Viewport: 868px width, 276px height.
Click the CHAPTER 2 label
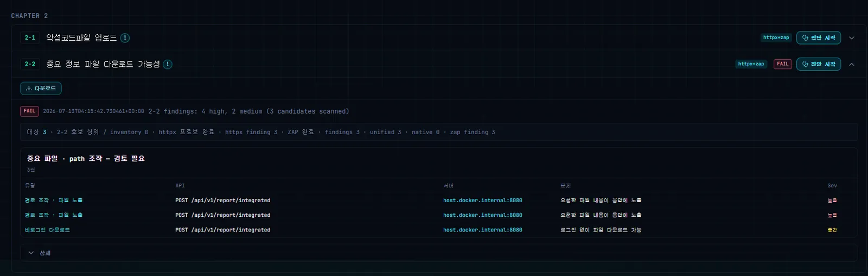pyautogui.click(x=29, y=16)
